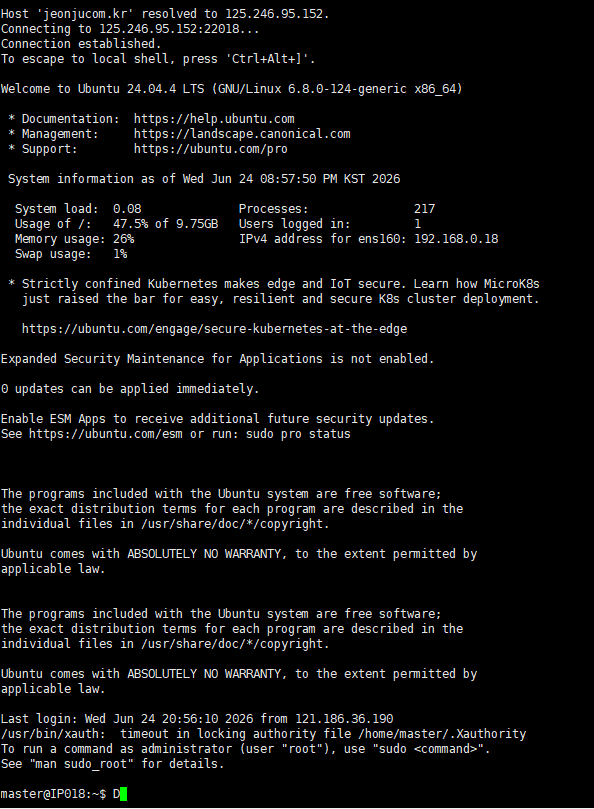The image size is (594, 809).
Task: Click the 'Connection established.' line
Action: 81,44
